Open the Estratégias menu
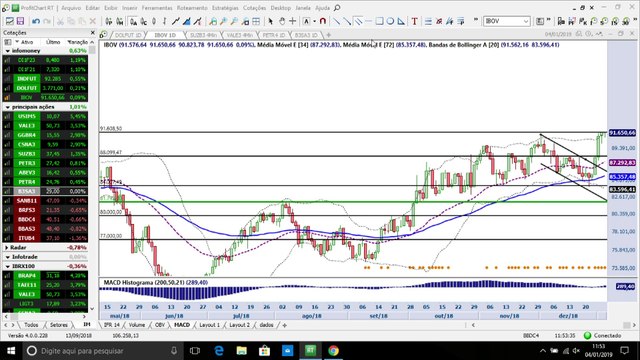 pos(225,8)
